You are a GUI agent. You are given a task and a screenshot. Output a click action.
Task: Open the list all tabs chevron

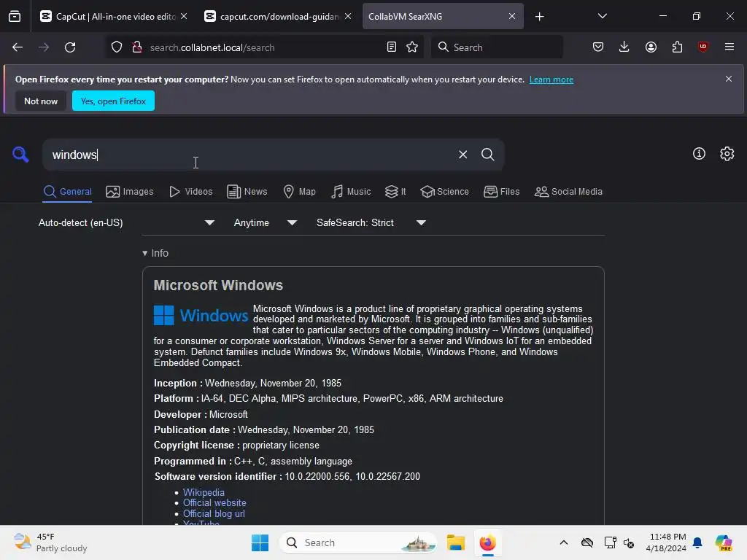[602, 16]
